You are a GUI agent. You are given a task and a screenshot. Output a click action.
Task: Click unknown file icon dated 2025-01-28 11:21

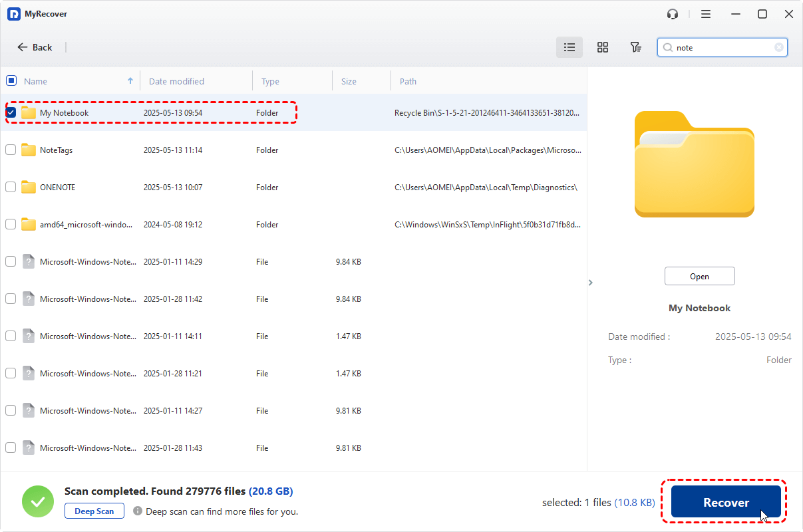point(28,373)
